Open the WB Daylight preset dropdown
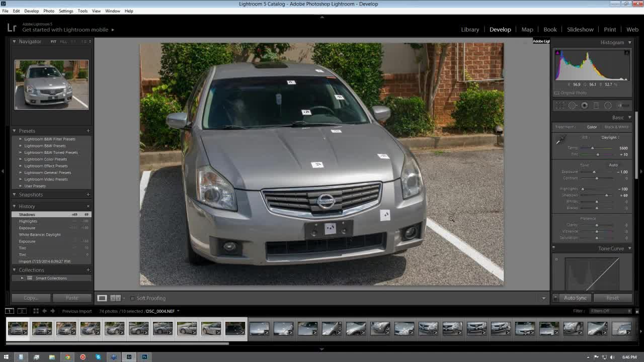This screenshot has height=362, width=644. [x=611, y=137]
